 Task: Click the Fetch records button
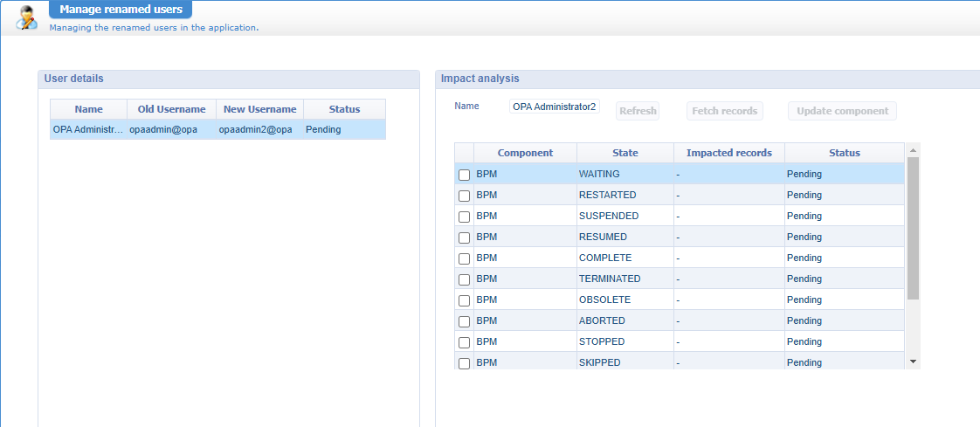coord(724,111)
